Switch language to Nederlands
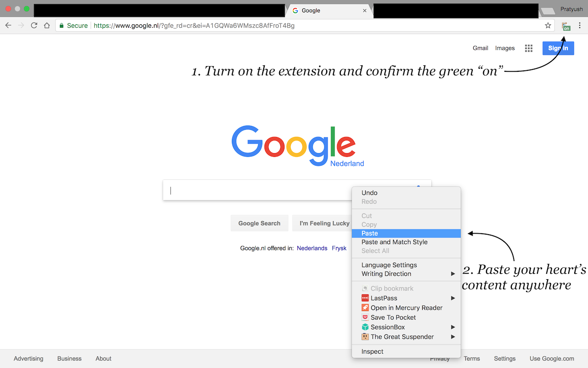 tap(312, 248)
